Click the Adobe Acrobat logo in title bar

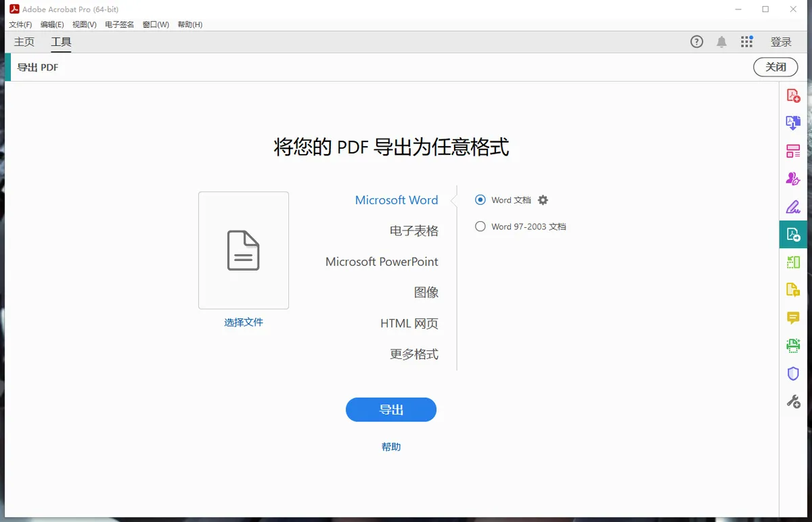point(14,9)
